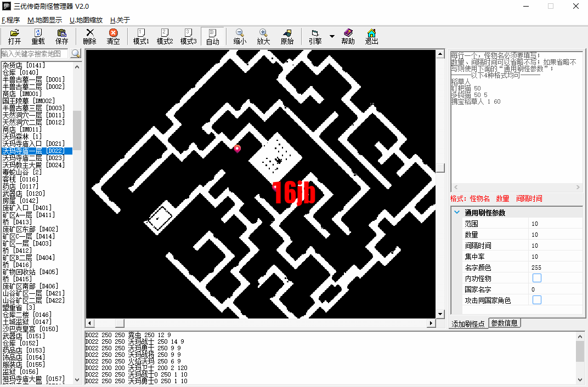
Task: Enable the 攻击同国家角色 checkbox
Action: (x=537, y=300)
